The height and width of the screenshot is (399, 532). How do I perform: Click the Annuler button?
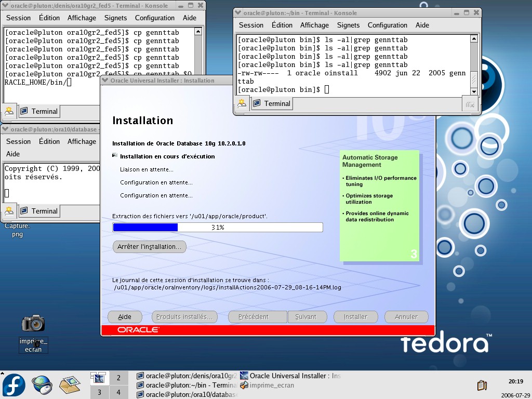[406, 316]
